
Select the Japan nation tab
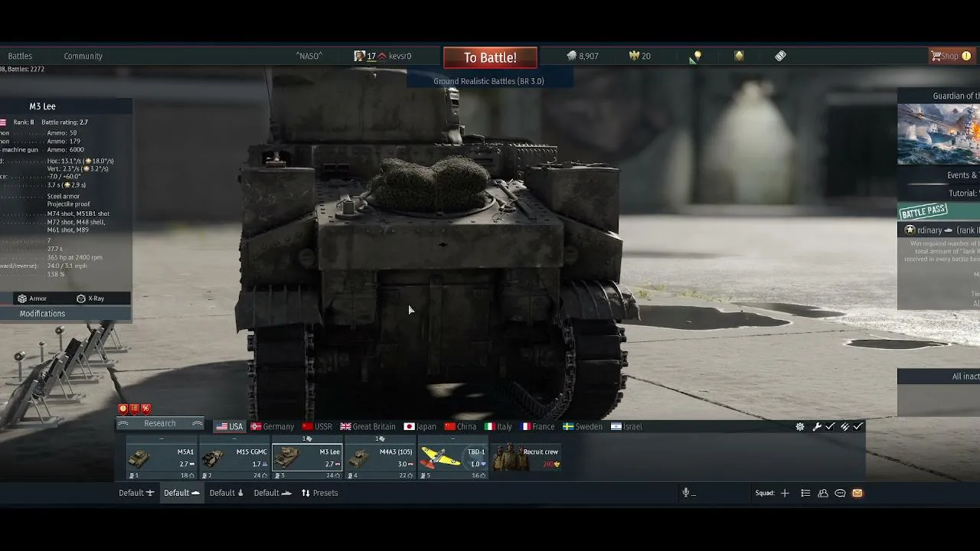click(420, 426)
